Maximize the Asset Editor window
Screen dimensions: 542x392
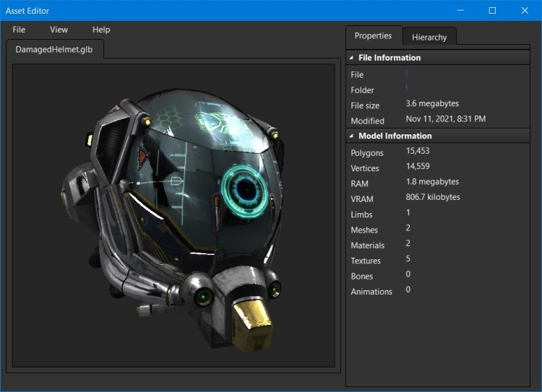pyautogui.click(x=492, y=11)
